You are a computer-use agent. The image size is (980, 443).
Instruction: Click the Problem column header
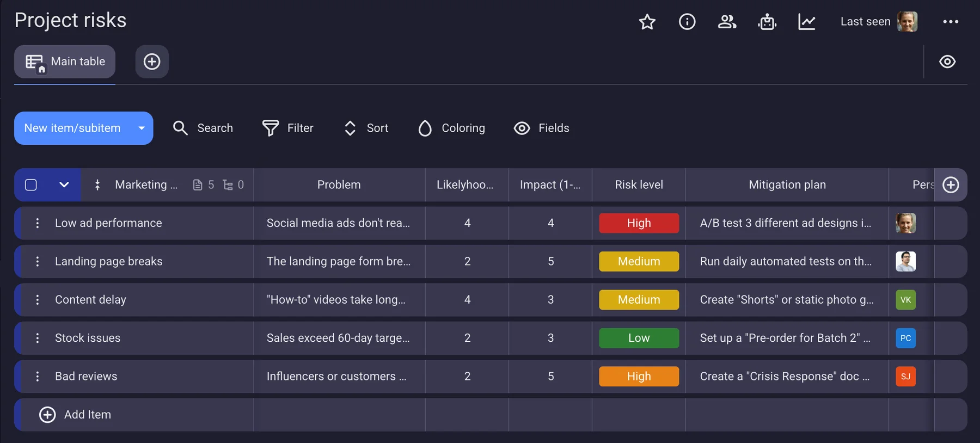pos(339,185)
